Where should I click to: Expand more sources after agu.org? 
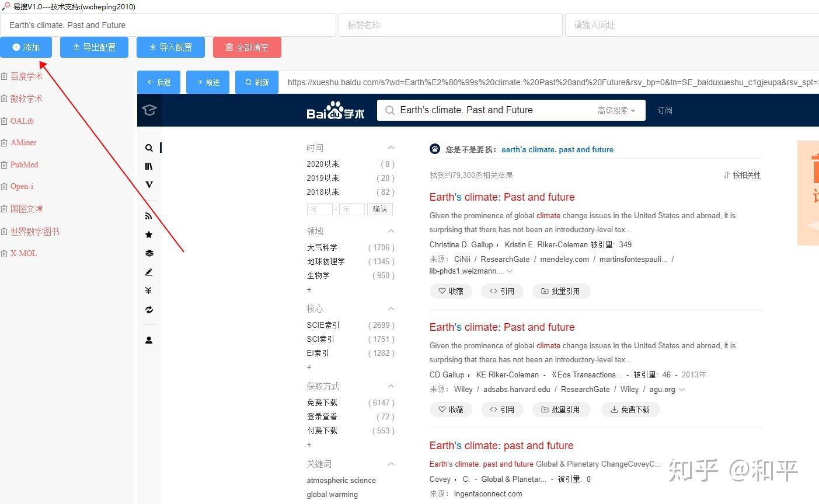coord(682,389)
